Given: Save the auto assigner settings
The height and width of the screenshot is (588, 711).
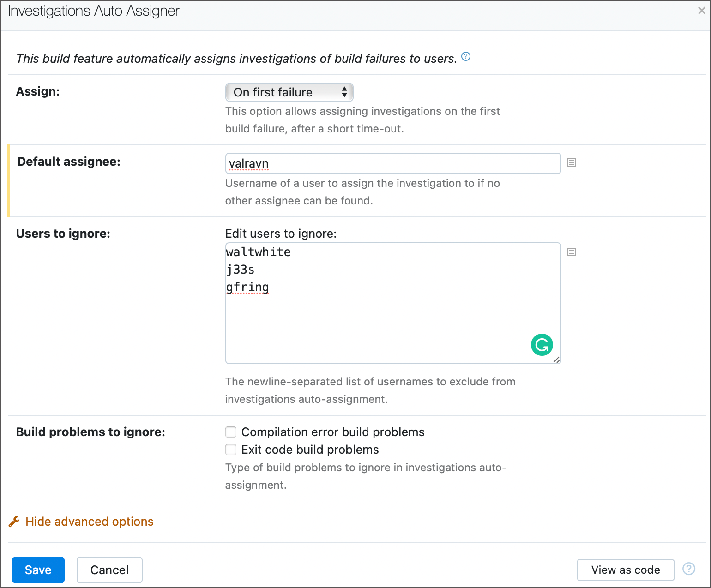Looking at the screenshot, I should (38, 570).
